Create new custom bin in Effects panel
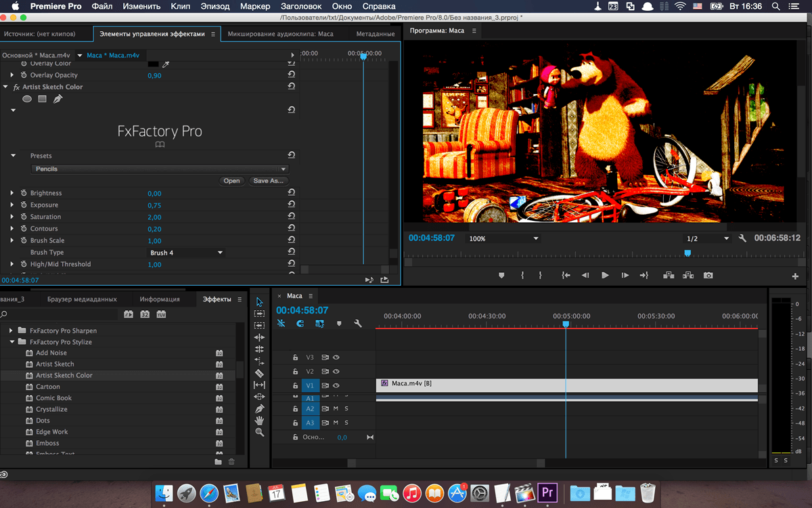 coord(218,462)
